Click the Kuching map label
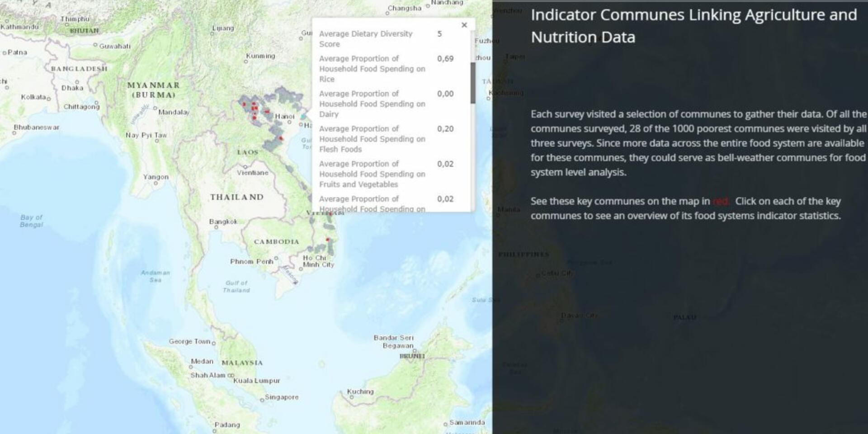868x434 pixels. coord(360,392)
